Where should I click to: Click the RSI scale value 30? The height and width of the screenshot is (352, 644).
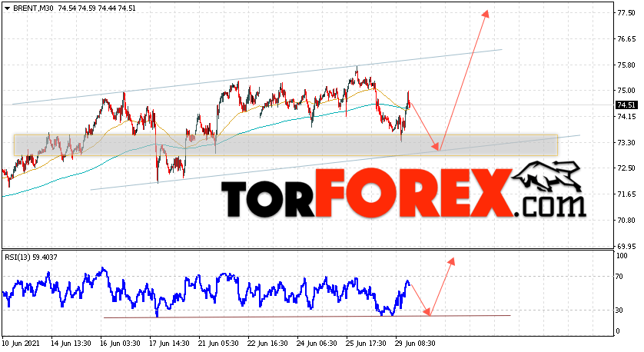click(x=620, y=310)
